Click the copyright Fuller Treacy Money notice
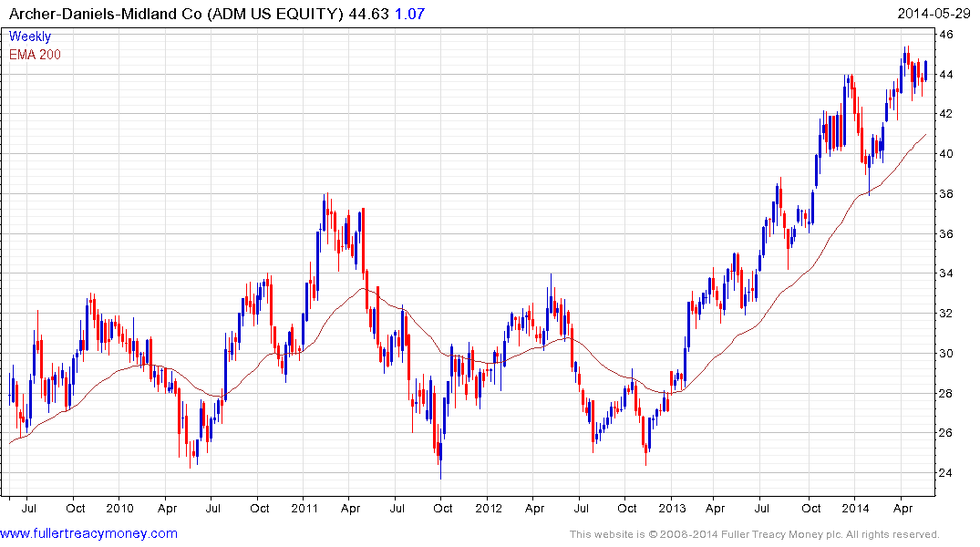The width and height of the screenshot is (980, 547). 755,534
